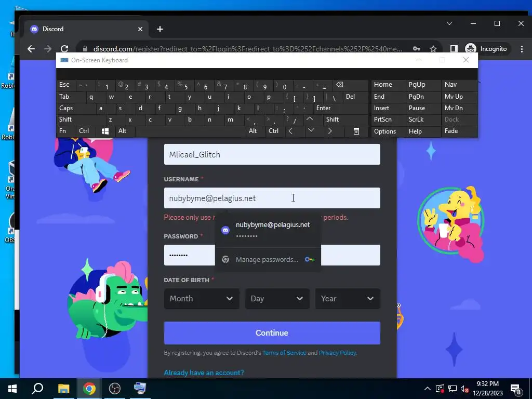Open File Explorer from taskbar
Screen dimensions: 532x399
click(x=63, y=389)
